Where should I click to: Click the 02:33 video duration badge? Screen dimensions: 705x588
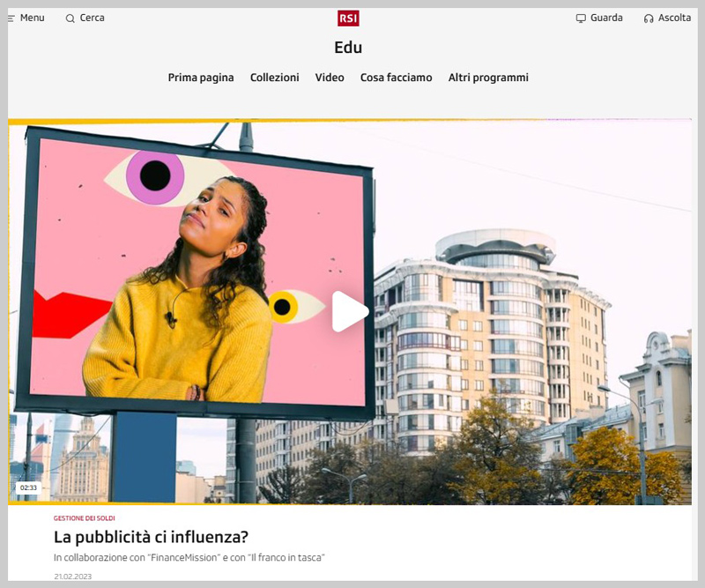28,488
